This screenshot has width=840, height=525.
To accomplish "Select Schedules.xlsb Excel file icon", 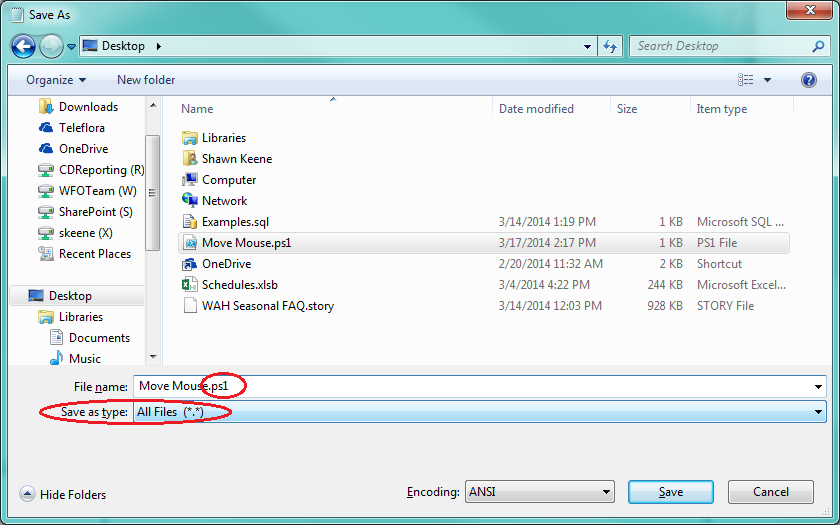I will tap(190, 284).
